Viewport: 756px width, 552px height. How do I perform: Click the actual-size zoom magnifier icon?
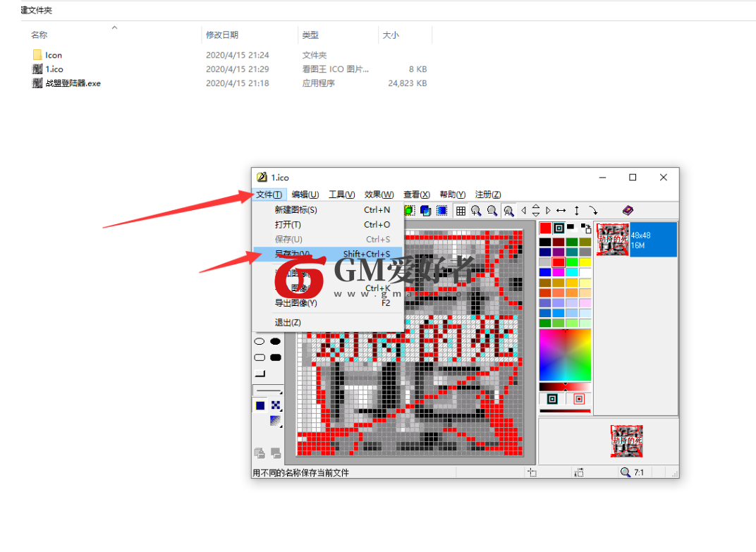pyautogui.click(x=508, y=211)
